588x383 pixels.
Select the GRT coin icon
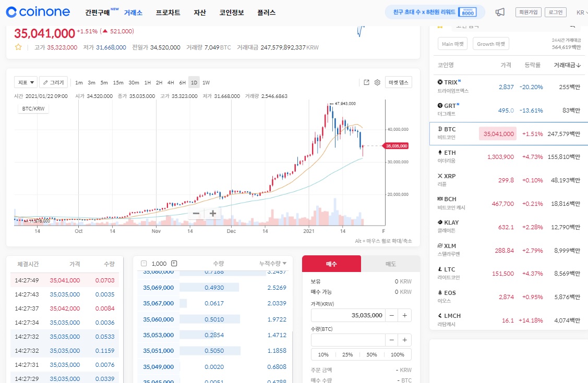440,106
